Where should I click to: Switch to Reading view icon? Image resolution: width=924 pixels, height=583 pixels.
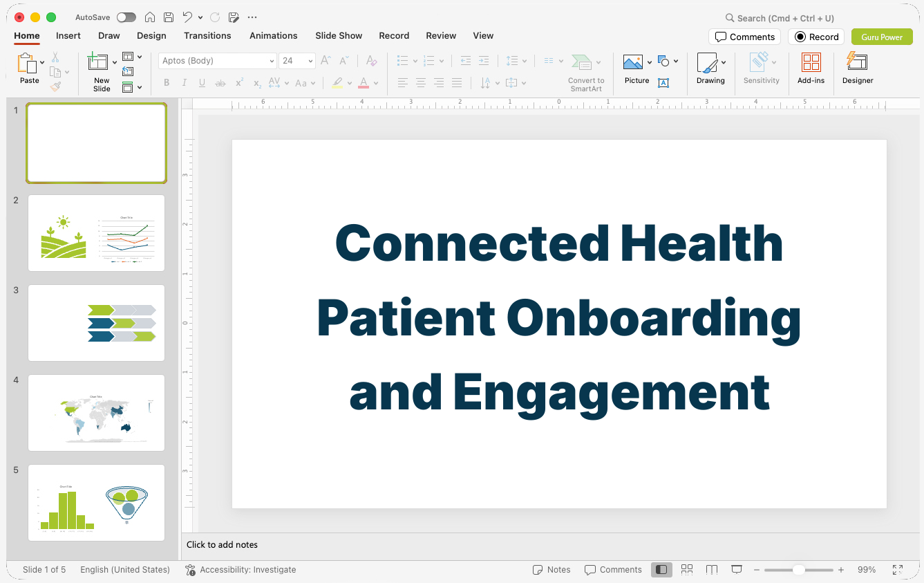(712, 570)
